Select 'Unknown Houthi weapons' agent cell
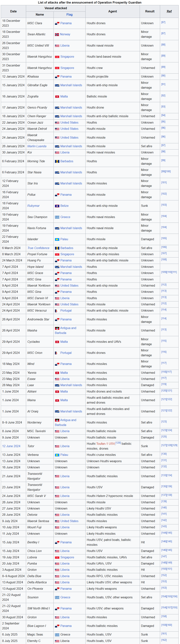The height and width of the screenshot is (644, 180). click(112, 461)
